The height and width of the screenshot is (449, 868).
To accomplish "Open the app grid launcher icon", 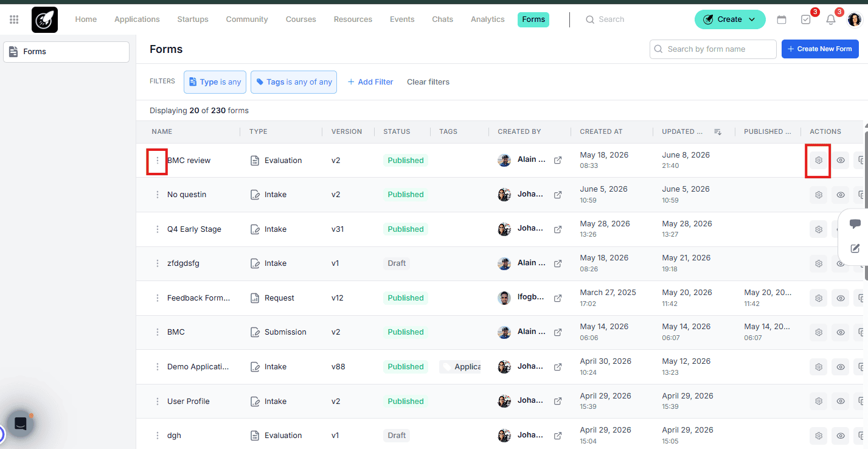I will tap(14, 19).
